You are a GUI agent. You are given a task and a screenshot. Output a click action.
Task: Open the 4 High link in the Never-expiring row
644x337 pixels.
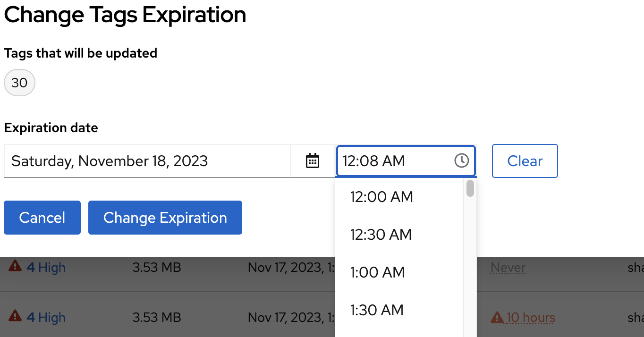tap(46, 268)
